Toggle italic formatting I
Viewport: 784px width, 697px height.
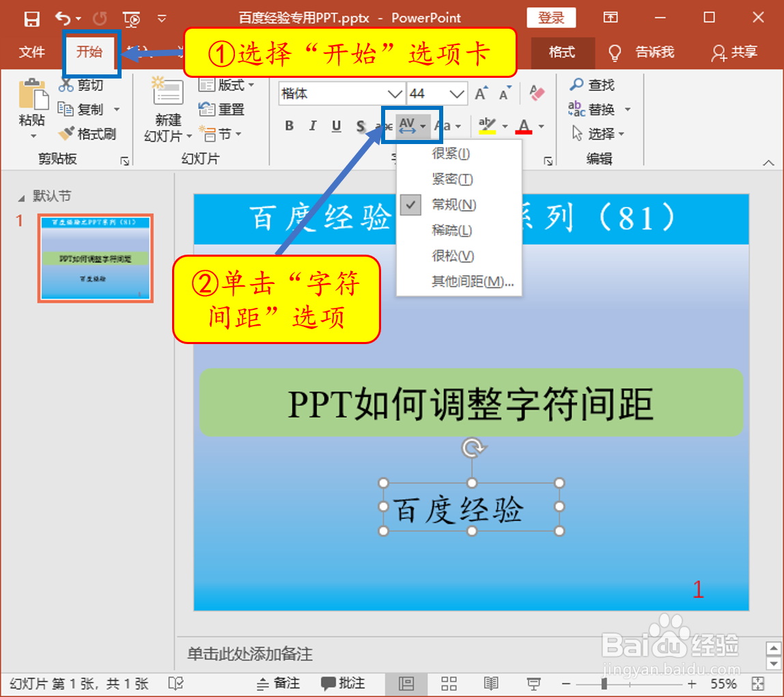[x=313, y=126]
